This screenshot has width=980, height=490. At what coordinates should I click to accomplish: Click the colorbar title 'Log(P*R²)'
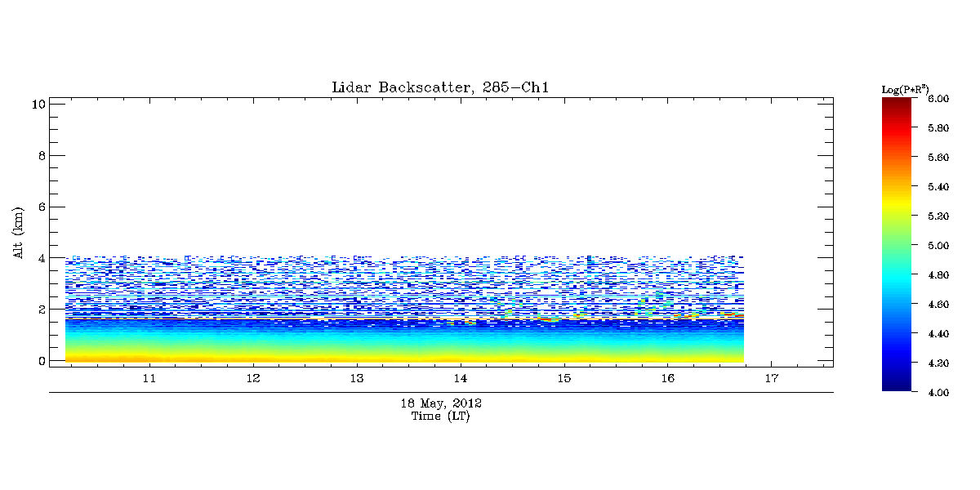coord(906,88)
